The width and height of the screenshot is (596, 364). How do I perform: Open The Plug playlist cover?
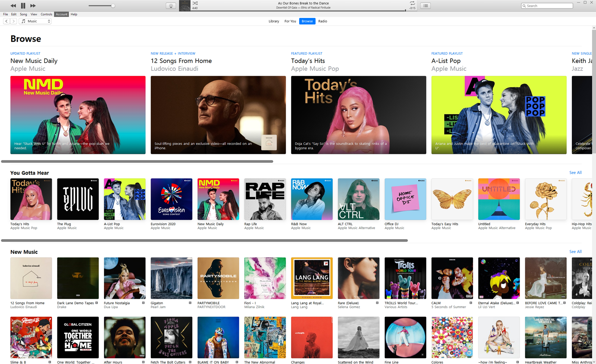click(x=78, y=199)
